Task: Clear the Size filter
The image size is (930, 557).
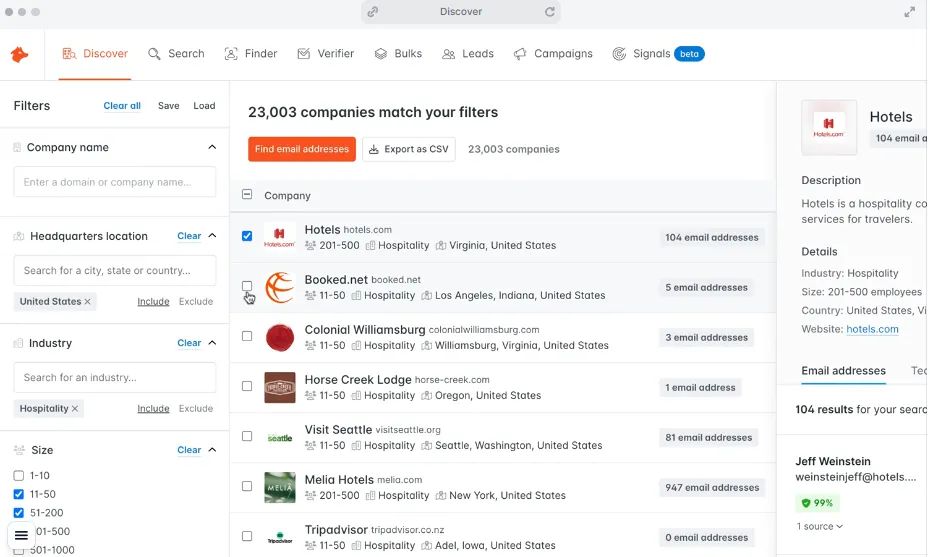Action: coord(189,450)
